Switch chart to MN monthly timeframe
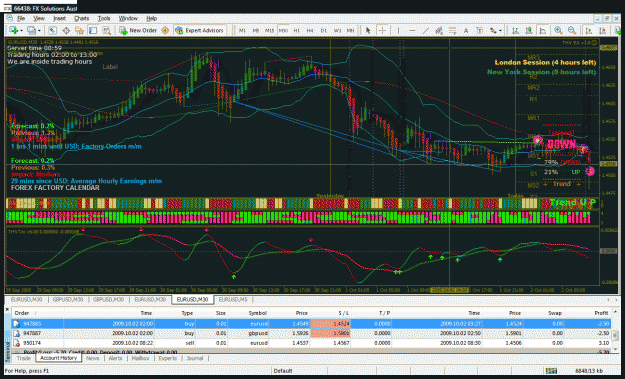This screenshot has height=379, width=625. pos(350,30)
